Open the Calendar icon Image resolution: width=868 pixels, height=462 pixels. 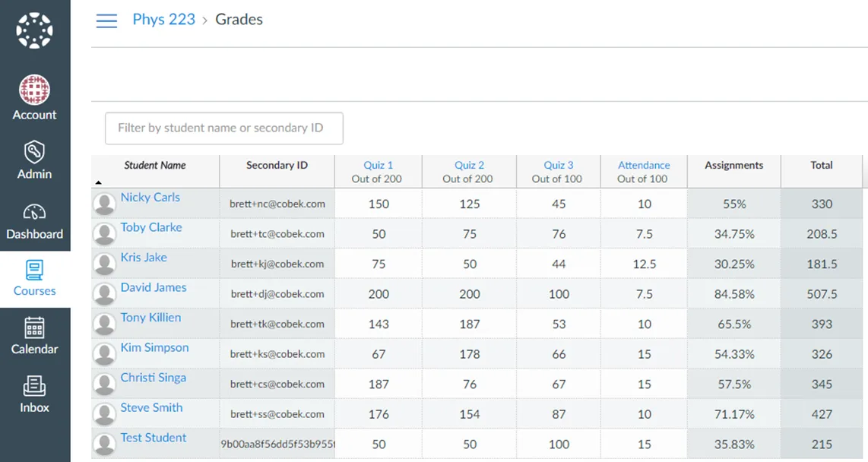[34, 328]
